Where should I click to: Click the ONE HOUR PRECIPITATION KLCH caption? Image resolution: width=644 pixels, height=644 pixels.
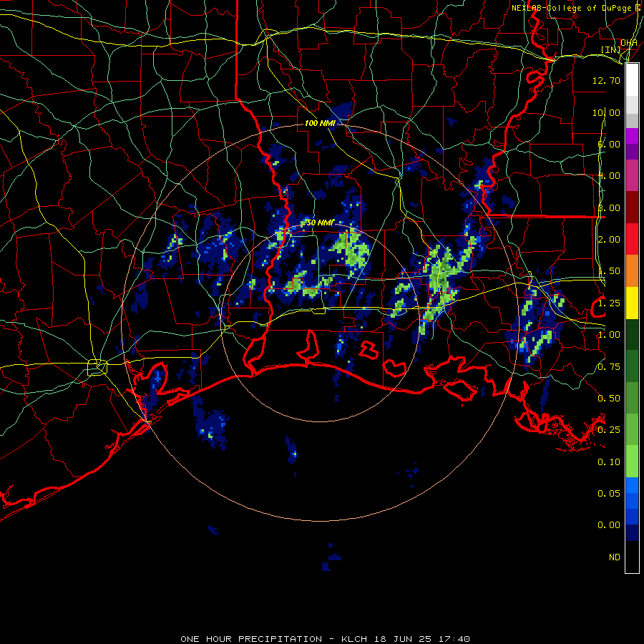coord(325,639)
